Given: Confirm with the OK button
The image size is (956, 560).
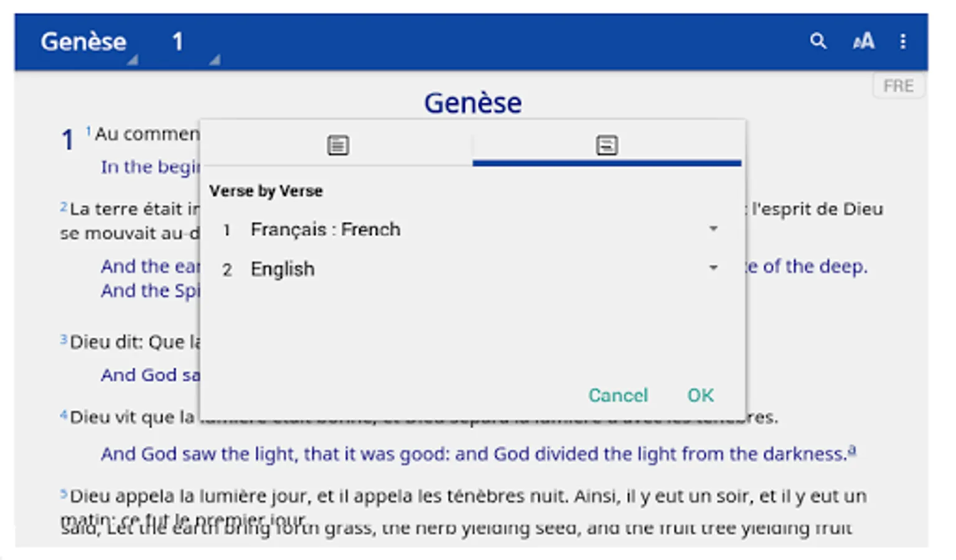Looking at the screenshot, I should pos(700,395).
